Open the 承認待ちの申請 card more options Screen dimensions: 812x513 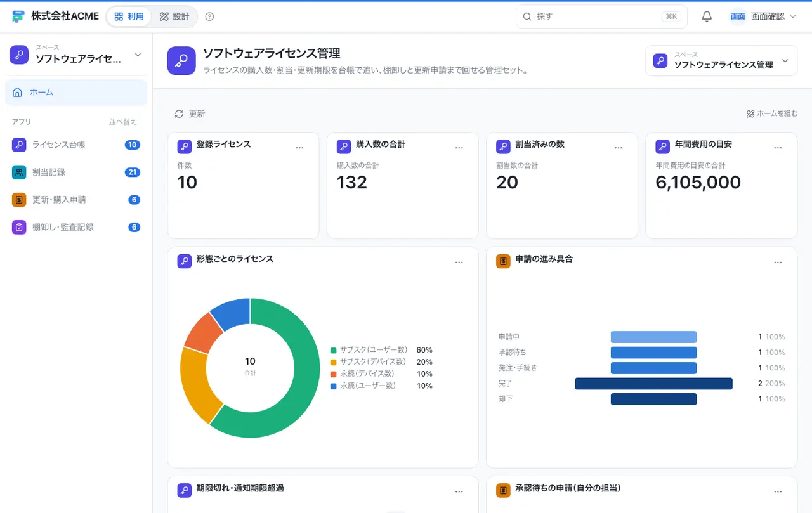778,491
